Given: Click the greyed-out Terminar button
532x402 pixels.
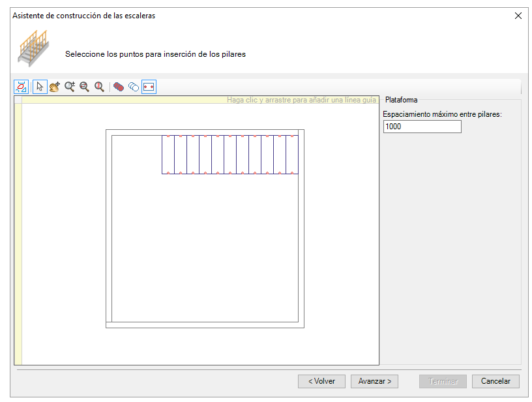Looking at the screenshot, I should [443, 381].
